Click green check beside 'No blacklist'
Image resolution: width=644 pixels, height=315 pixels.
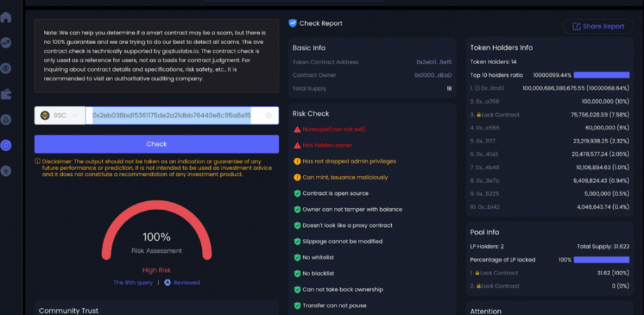[297, 274]
